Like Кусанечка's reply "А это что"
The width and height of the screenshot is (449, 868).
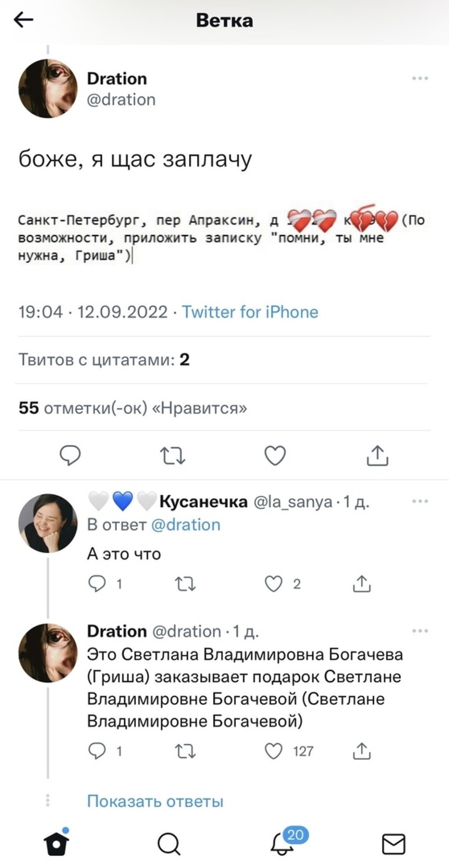pyautogui.click(x=274, y=584)
